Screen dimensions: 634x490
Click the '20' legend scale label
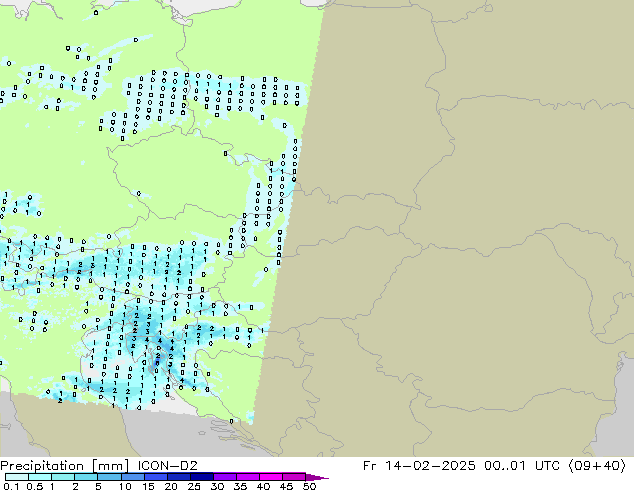(x=171, y=486)
